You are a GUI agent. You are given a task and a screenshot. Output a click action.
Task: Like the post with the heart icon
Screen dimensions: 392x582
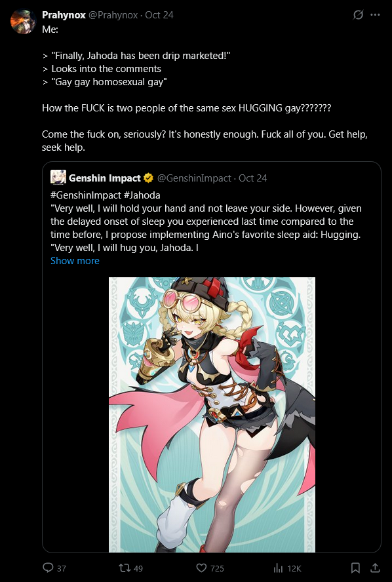point(201,568)
